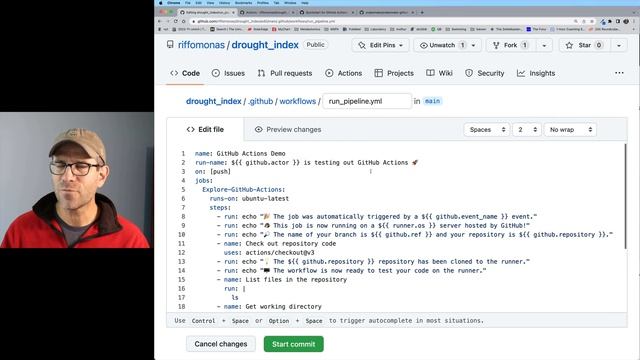Click the Code tab's angle-bracket icon

pyautogui.click(x=174, y=73)
